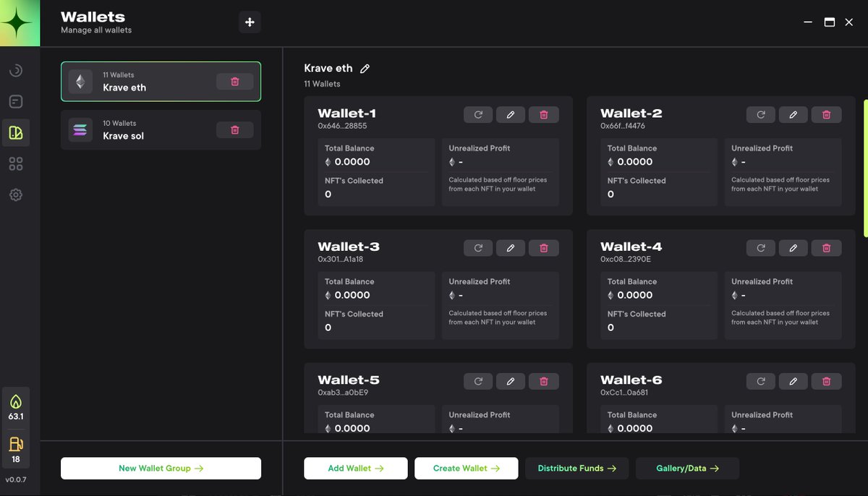Viewport: 868px width, 496px height.
Task: Delete Wallet-5
Action: pyautogui.click(x=544, y=381)
